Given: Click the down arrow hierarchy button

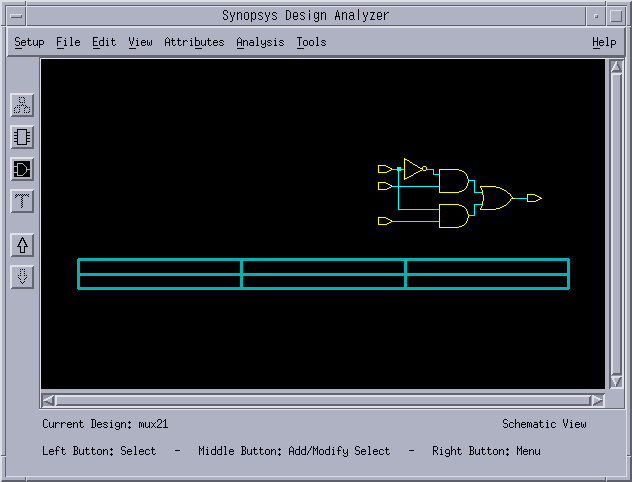Looking at the screenshot, I should [22, 277].
